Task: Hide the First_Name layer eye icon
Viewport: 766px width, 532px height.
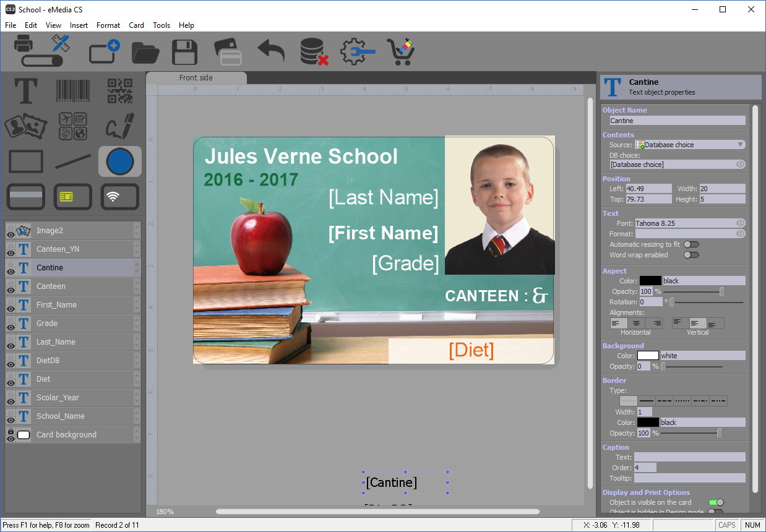Action: 11,309
